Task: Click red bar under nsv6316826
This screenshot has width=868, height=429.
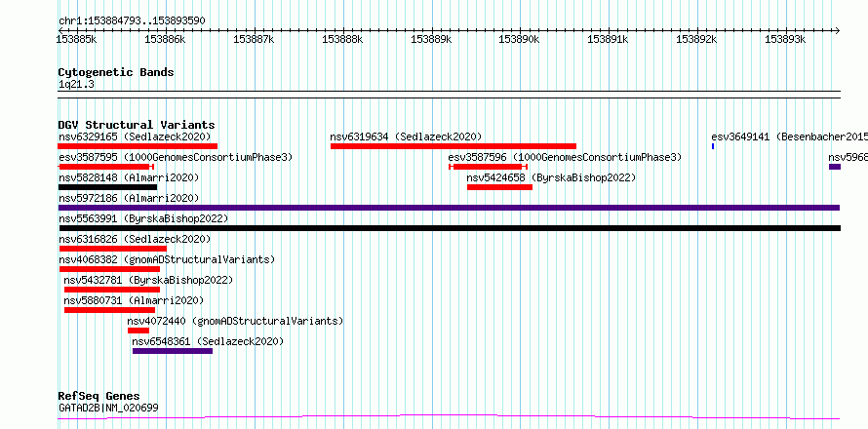Action: click(x=113, y=249)
